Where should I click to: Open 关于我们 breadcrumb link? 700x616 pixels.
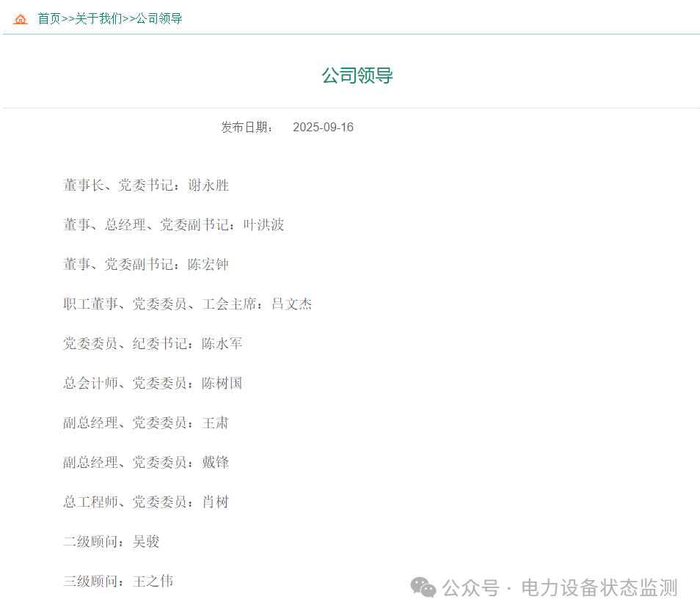(99, 19)
